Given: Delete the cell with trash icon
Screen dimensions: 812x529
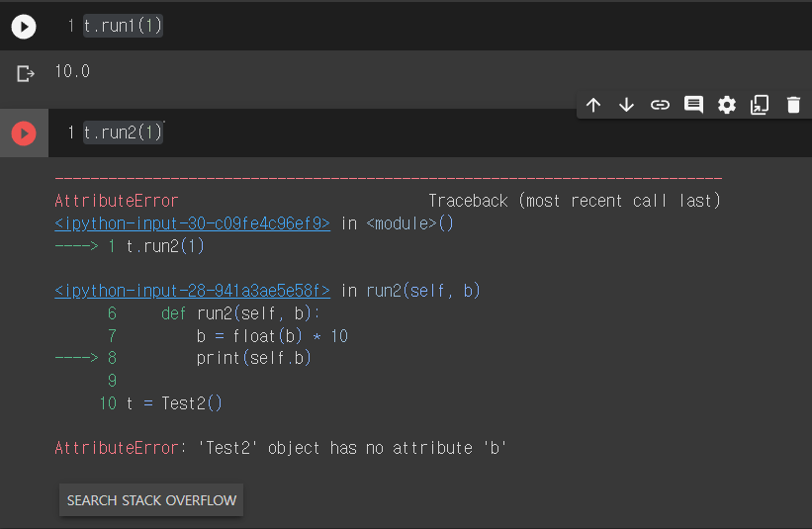Looking at the screenshot, I should pyautogui.click(x=793, y=105).
